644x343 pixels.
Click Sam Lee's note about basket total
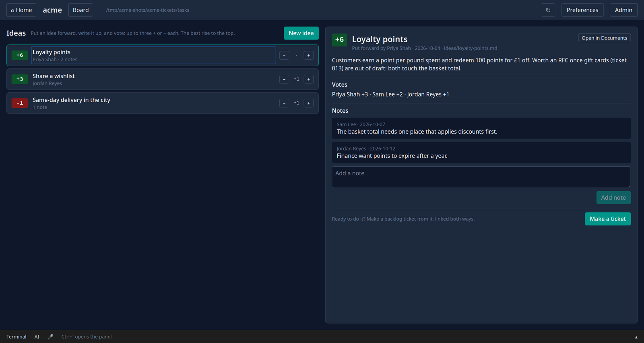click(x=481, y=128)
